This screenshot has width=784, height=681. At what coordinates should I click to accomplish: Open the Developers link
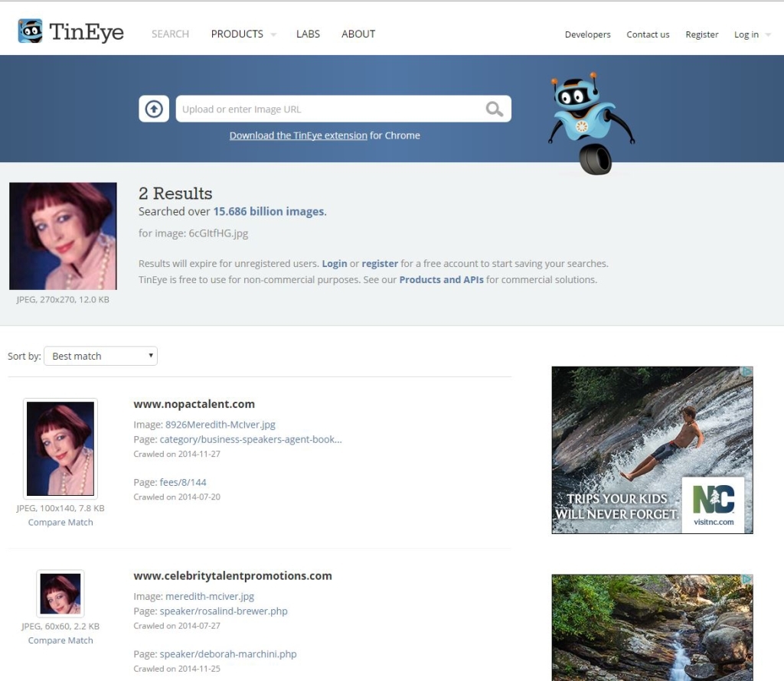coord(587,34)
